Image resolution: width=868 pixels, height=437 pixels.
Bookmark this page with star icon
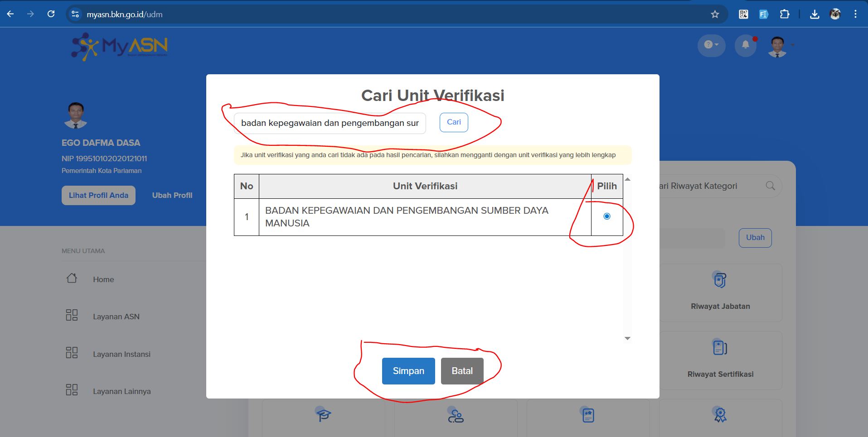point(715,14)
